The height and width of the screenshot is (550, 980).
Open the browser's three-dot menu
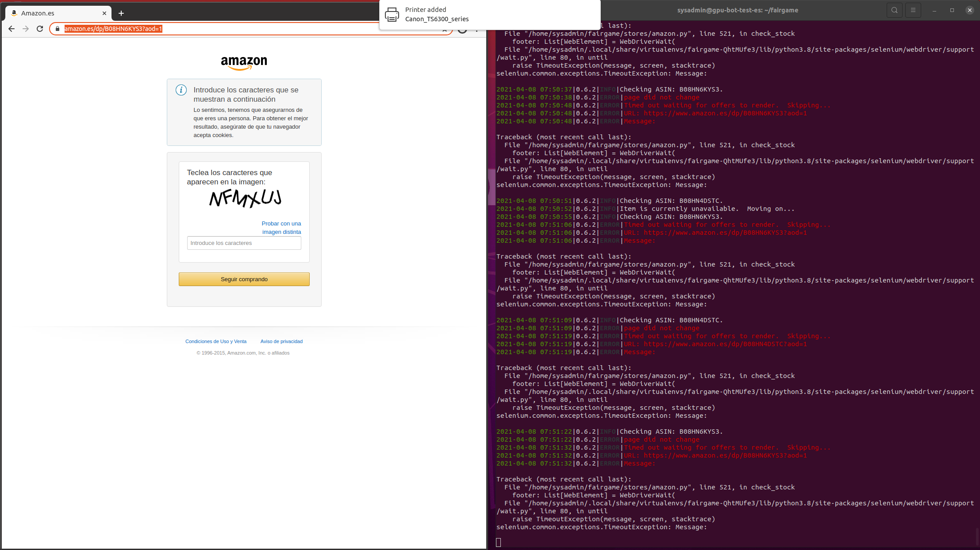point(477,30)
